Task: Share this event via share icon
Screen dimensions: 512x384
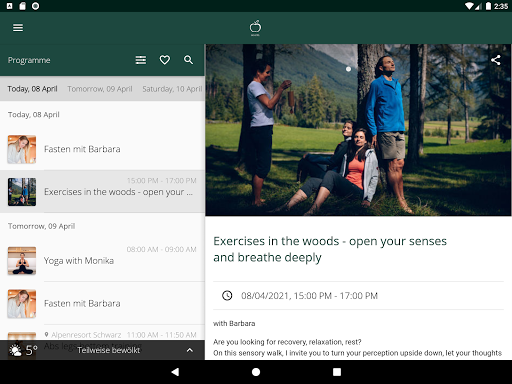Action: (496, 60)
